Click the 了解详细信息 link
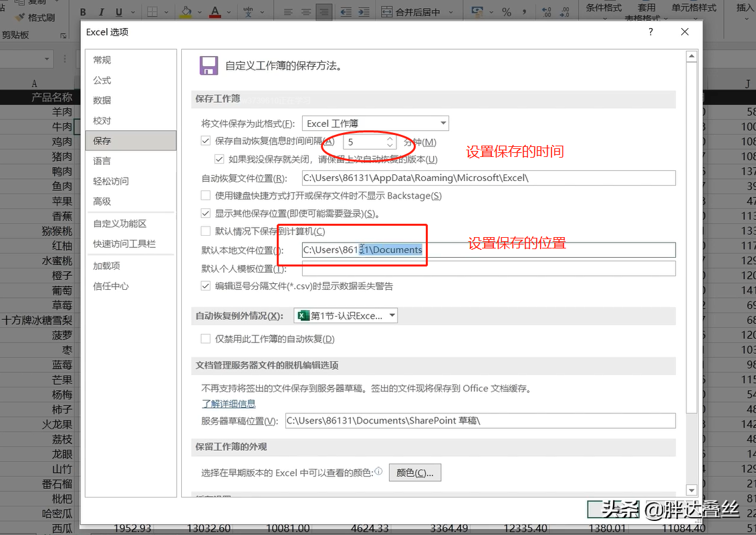756x535 pixels. click(229, 404)
